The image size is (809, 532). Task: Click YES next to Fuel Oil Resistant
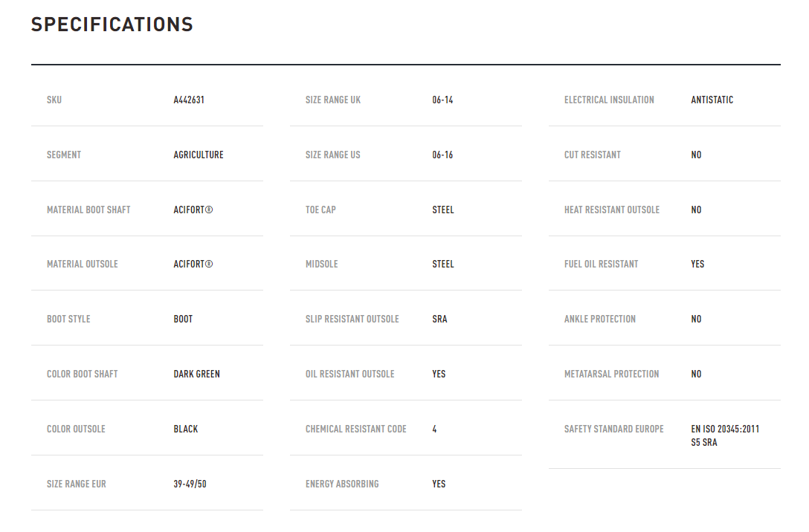pyautogui.click(x=697, y=264)
